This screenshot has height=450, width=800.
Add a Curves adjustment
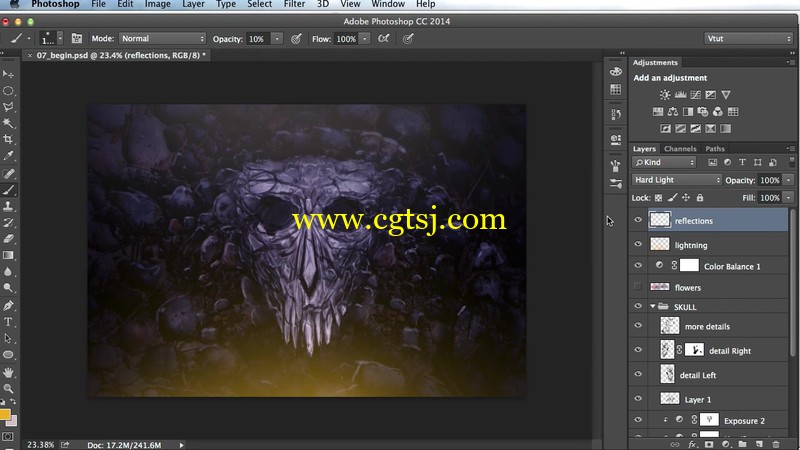click(695, 95)
